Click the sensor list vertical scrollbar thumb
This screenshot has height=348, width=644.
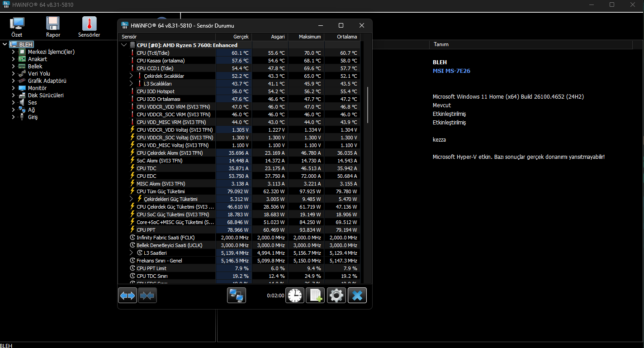click(368, 105)
